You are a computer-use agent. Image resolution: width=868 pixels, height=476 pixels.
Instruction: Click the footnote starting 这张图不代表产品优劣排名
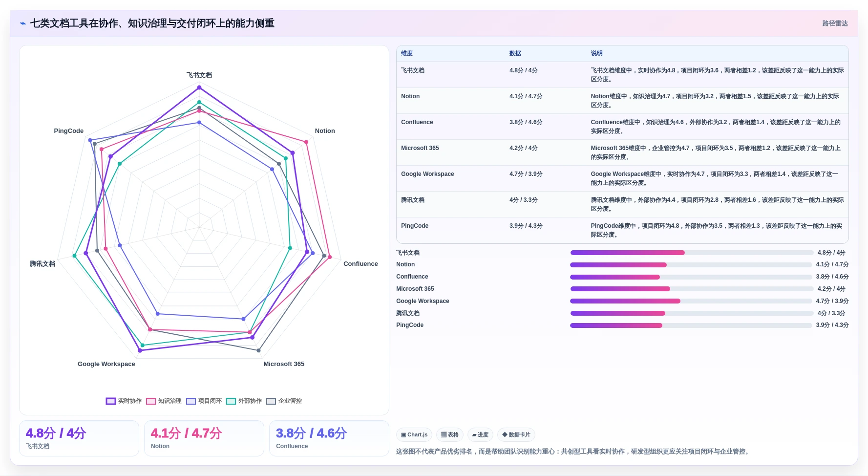tap(573, 452)
